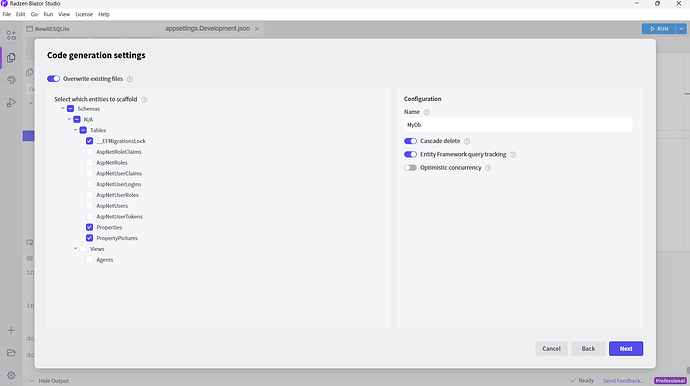Open the settings gear in sidebar
Viewport: 690px width, 386px height.
[x=11, y=375]
